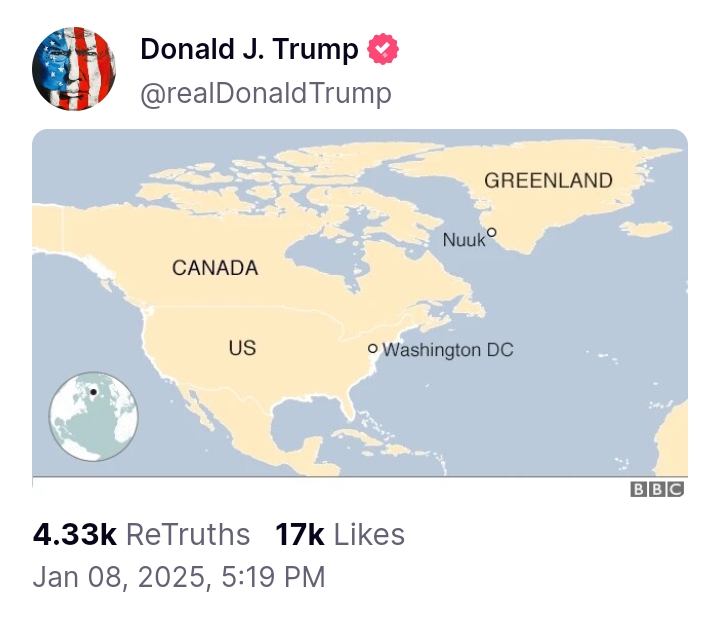Click the ReTruths word next to 4.33k
This screenshot has height=628, width=703.
pyautogui.click(x=188, y=534)
